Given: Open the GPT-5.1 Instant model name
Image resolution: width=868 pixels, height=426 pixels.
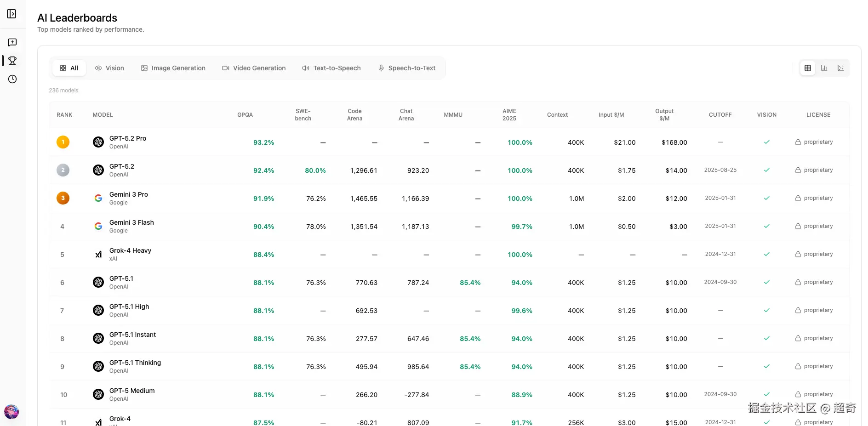Looking at the screenshot, I should (132, 335).
